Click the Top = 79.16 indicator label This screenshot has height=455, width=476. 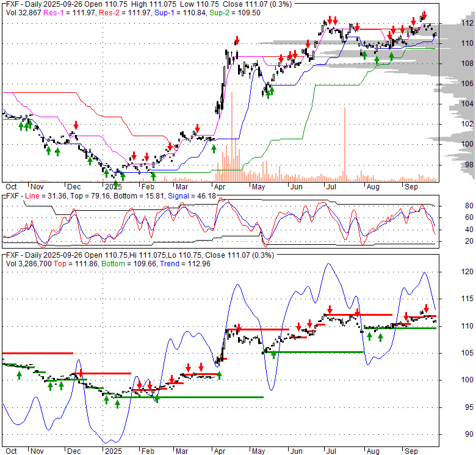click(90, 196)
